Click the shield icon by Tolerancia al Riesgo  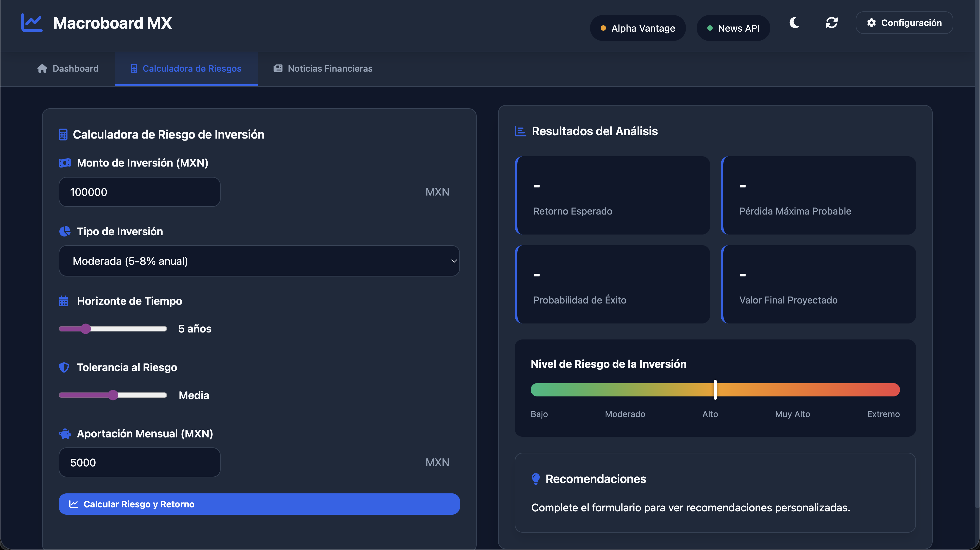[x=64, y=367]
